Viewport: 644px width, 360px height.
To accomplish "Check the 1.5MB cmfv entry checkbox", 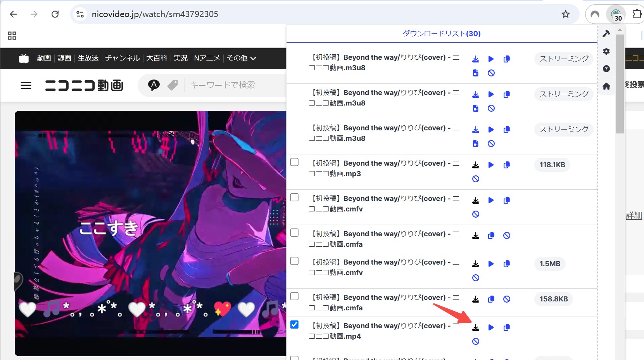I will tap(295, 261).
